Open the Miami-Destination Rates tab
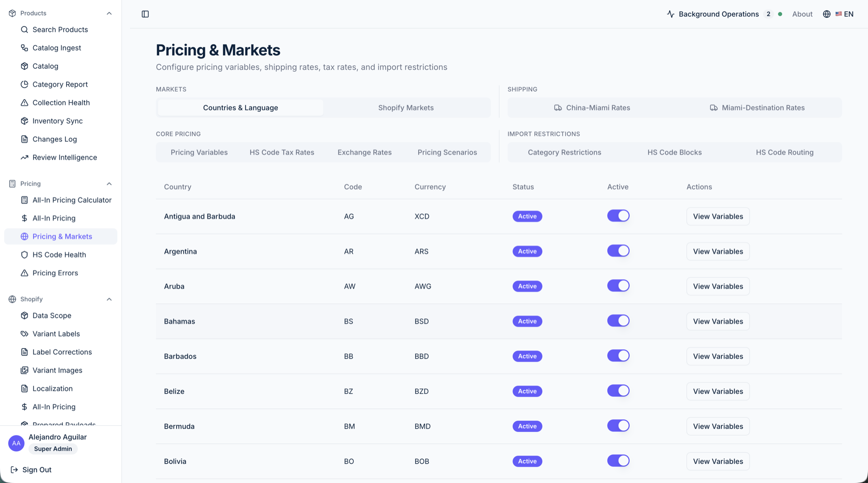 758,107
